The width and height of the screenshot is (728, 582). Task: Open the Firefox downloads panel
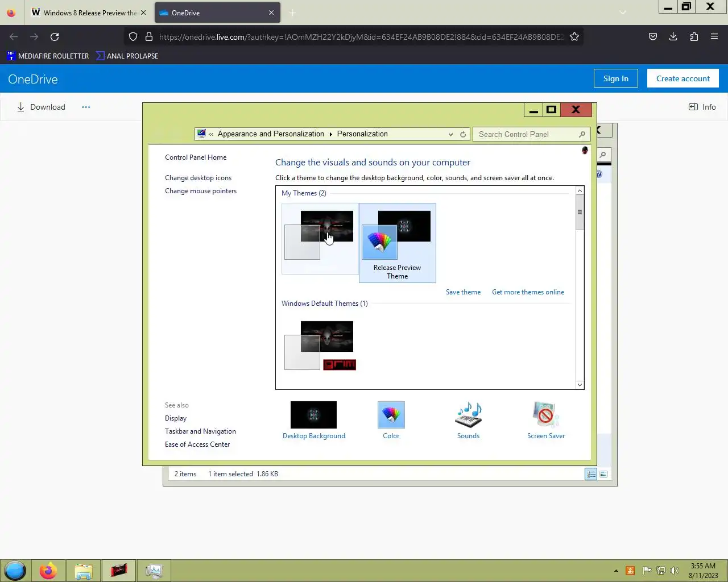[673, 37]
